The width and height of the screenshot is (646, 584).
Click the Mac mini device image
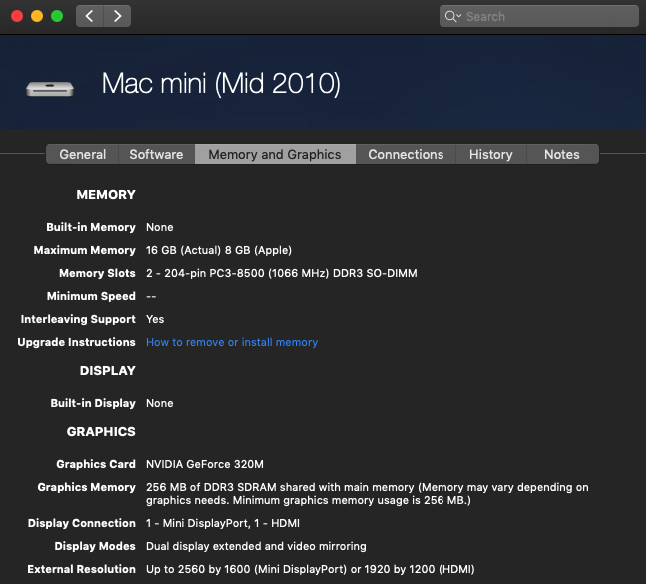tap(50, 89)
